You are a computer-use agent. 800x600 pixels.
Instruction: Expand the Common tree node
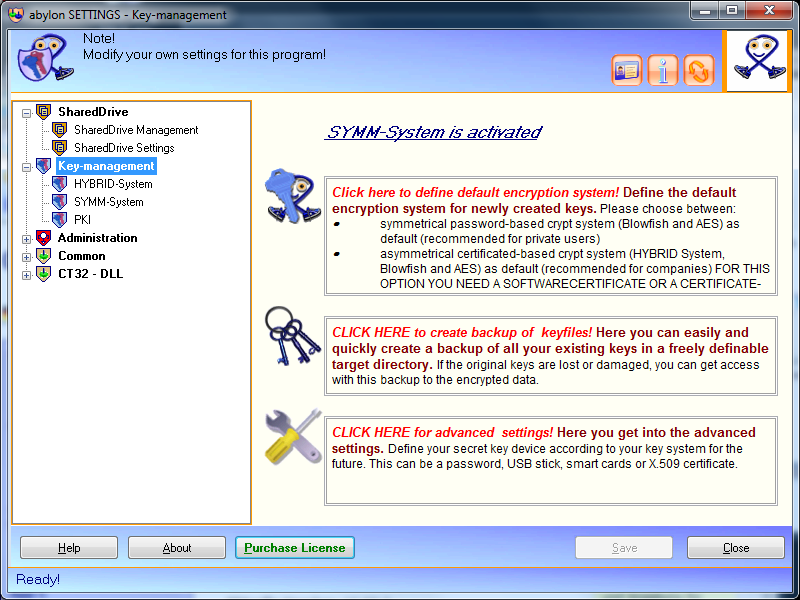click(x=27, y=257)
